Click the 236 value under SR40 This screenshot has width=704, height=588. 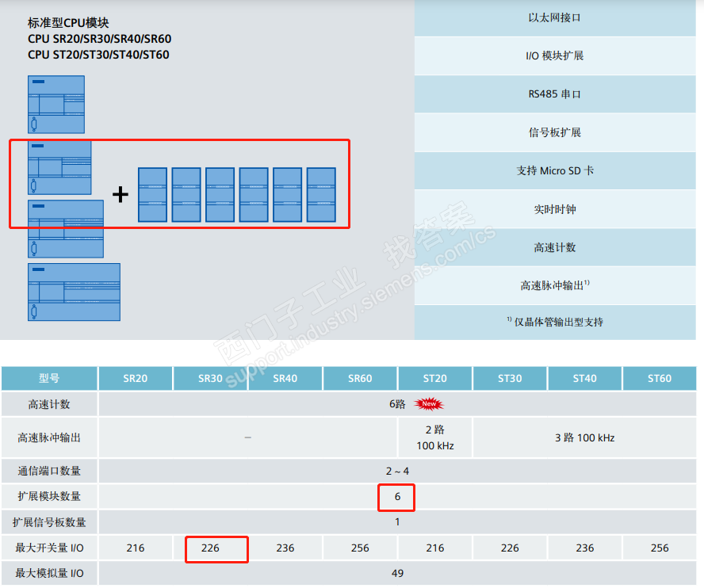pos(285,548)
